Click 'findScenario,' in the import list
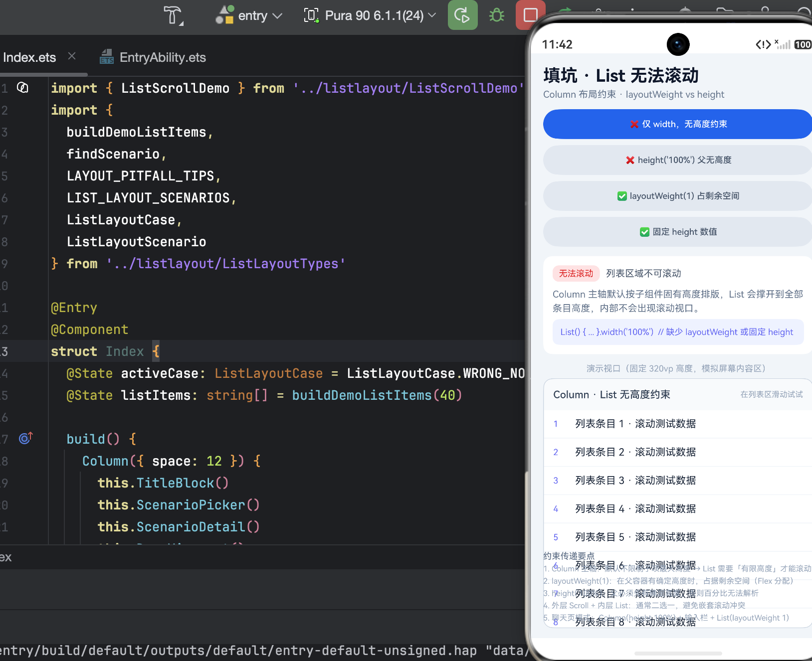The width and height of the screenshot is (812, 661). click(117, 154)
